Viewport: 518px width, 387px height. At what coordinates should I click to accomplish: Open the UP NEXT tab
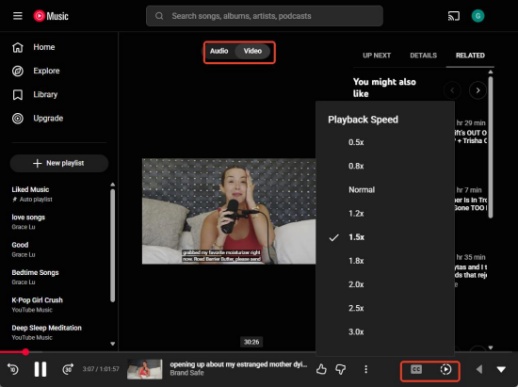coord(377,56)
